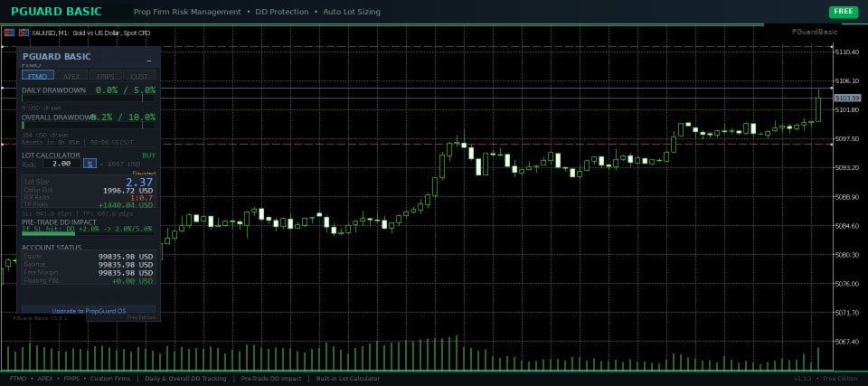Click the Built-in Lot Calculator footer text
The width and height of the screenshot is (868, 386).
coord(348,379)
